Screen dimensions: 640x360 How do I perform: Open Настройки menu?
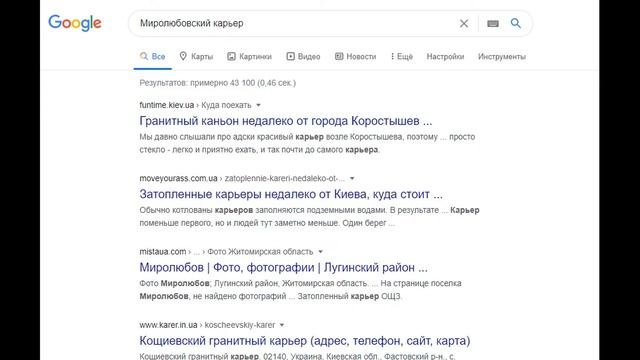click(445, 56)
